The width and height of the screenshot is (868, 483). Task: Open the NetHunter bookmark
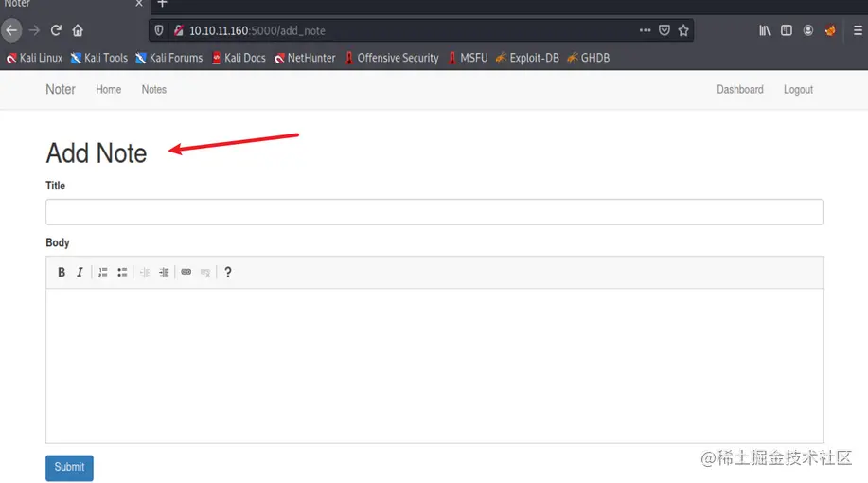(305, 58)
